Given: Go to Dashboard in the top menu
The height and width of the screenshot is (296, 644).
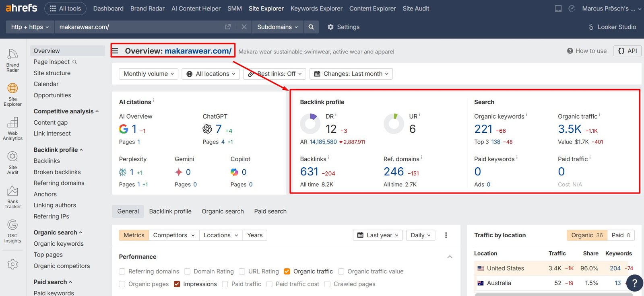Looking at the screenshot, I should point(108,8).
